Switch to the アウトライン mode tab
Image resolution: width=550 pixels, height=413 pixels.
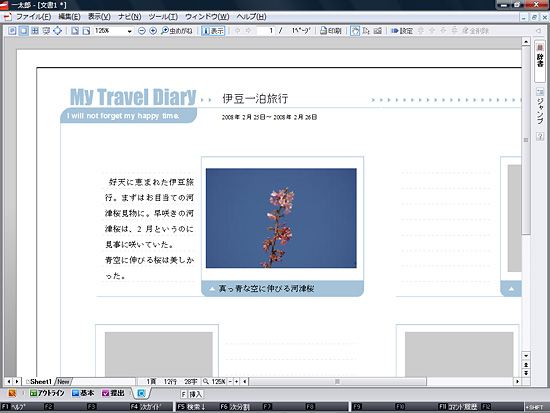click(x=47, y=393)
